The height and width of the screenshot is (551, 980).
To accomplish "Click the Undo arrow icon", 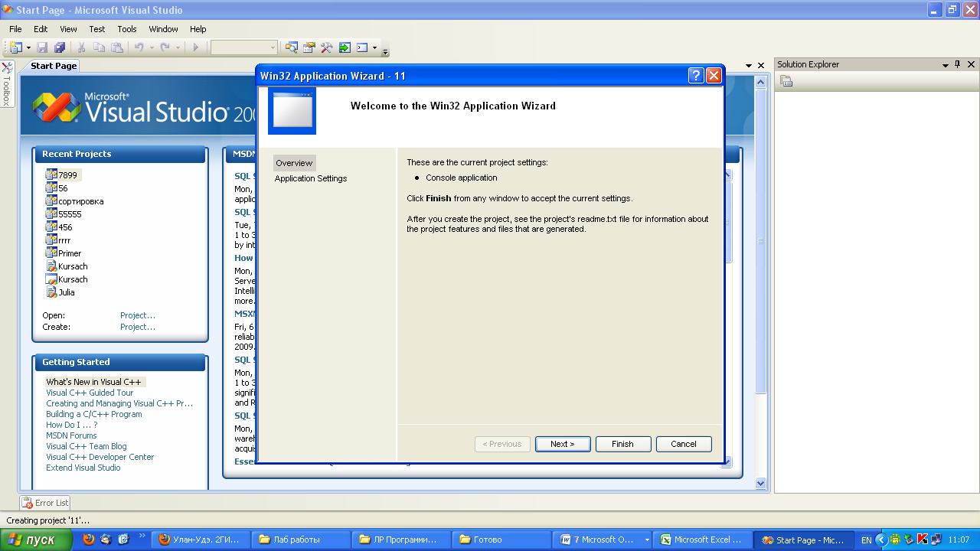I will pyautogui.click(x=139, y=47).
